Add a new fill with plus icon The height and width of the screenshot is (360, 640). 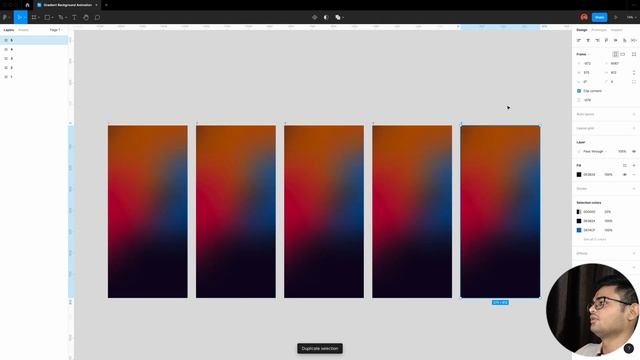(634, 165)
